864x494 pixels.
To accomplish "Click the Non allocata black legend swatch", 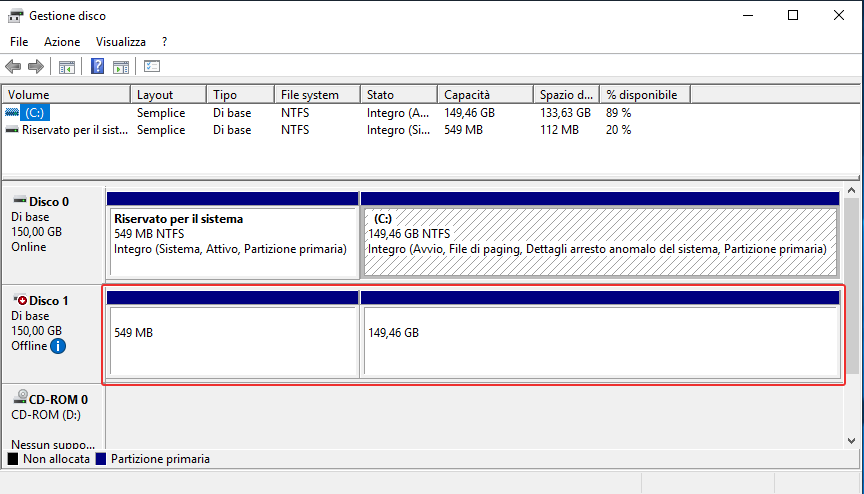I will pyautogui.click(x=13, y=459).
